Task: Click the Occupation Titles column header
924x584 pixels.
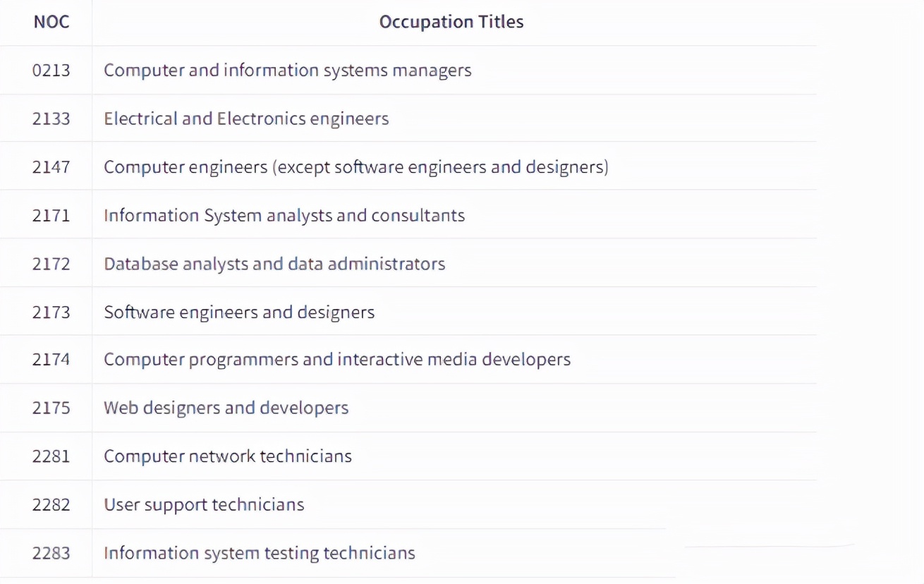Action: tap(451, 22)
